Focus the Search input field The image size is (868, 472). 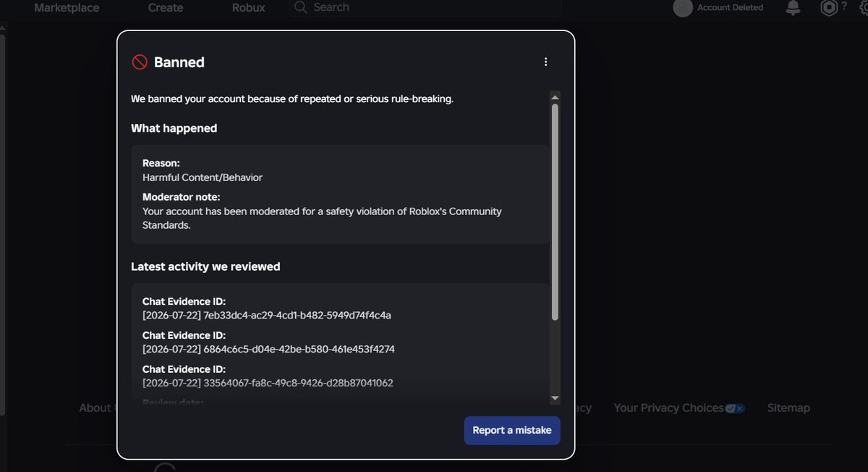pos(426,7)
